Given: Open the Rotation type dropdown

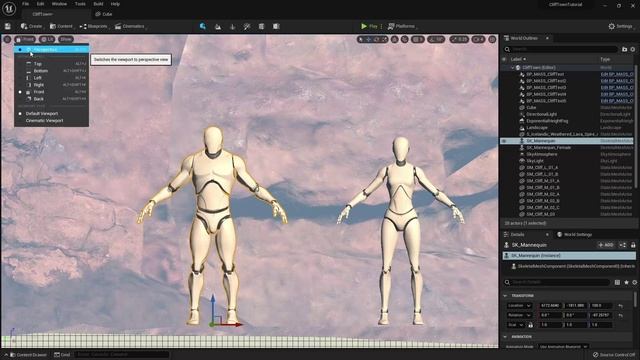Looking at the screenshot, I should click(x=519, y=316).
